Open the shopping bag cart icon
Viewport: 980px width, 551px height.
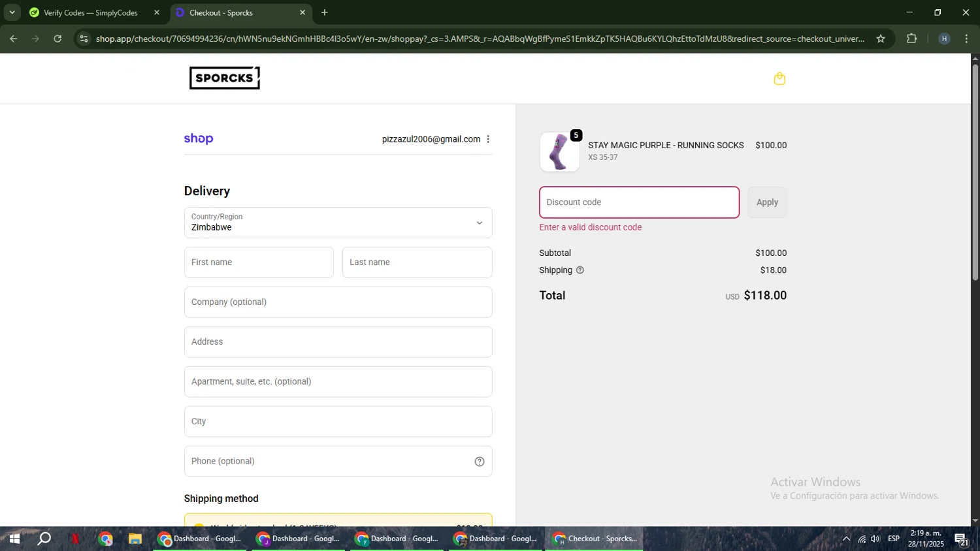(779, 78)
